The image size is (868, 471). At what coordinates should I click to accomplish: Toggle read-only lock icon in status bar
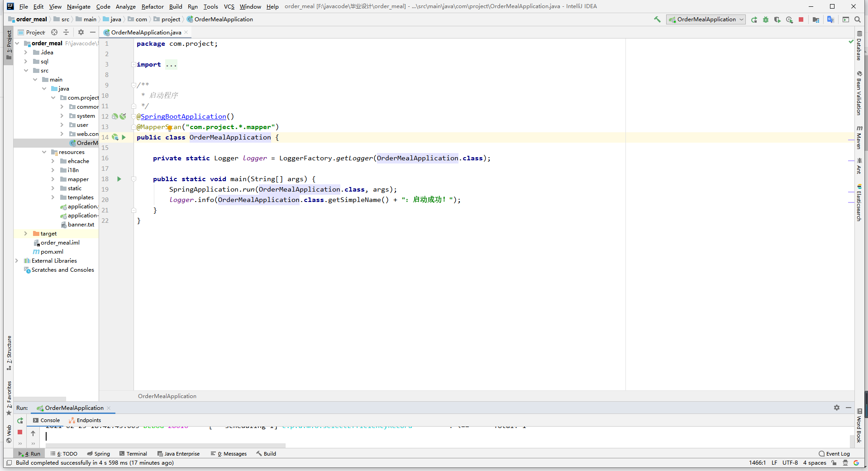[x=834, y=463]
